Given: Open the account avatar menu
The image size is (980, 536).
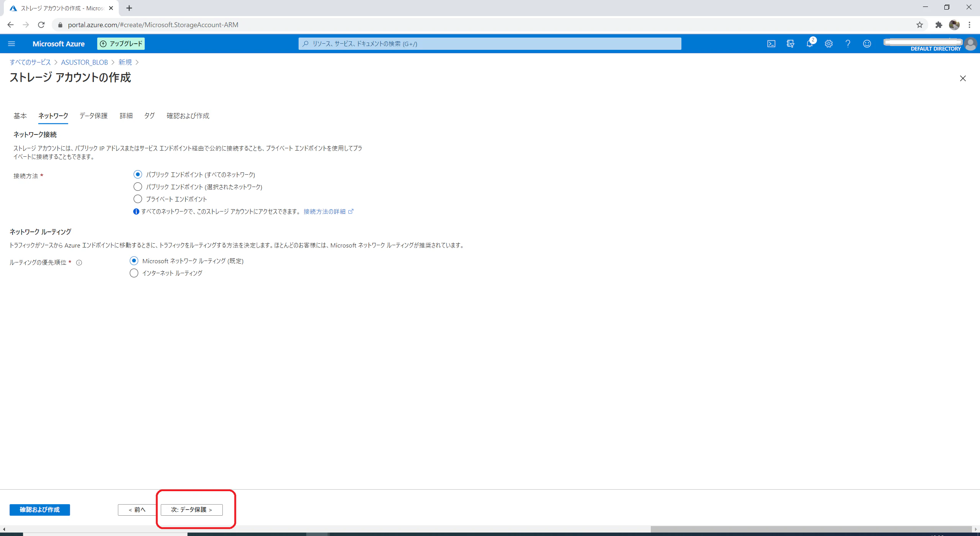Looking at the screenshot, I should (971, 44).
